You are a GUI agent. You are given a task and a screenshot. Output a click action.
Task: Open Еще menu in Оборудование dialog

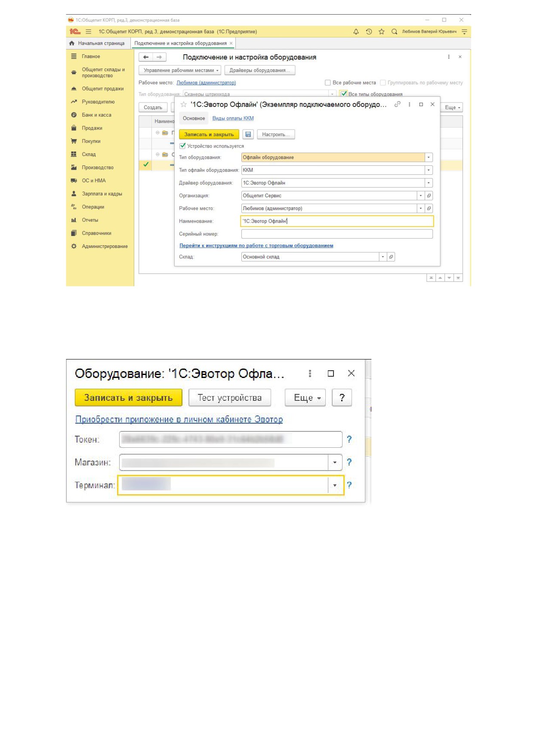[305, 398]
